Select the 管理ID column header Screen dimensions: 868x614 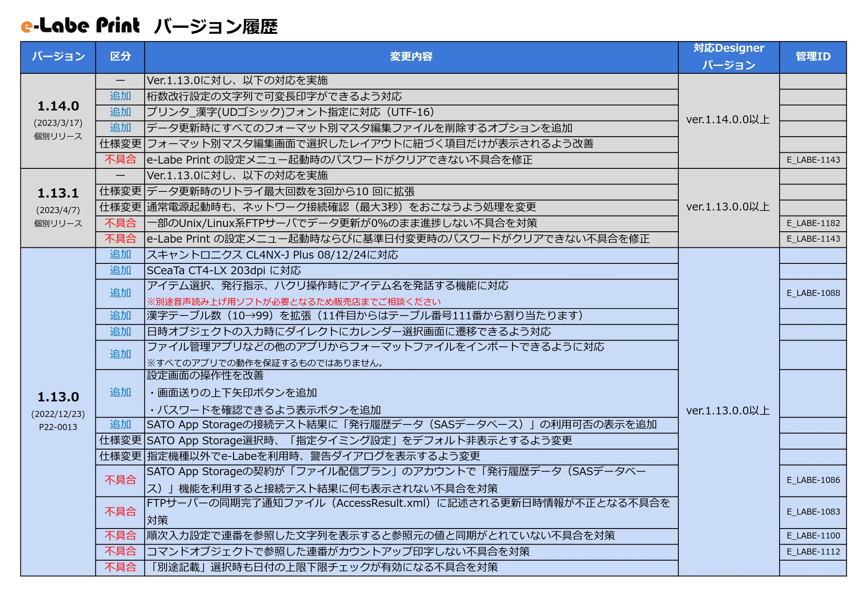(813, 57)
